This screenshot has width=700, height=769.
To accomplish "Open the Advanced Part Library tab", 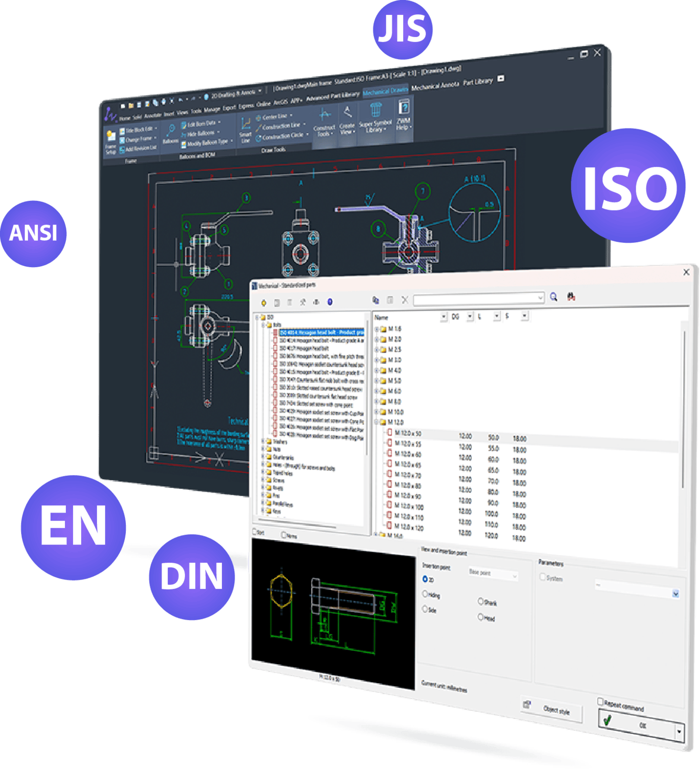I will click(332, 96).
